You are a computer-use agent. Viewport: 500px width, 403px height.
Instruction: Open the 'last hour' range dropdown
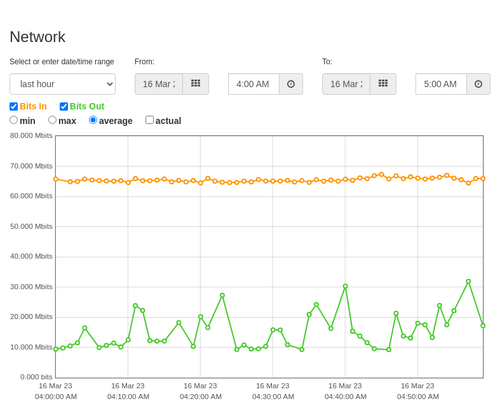(63, 84)
